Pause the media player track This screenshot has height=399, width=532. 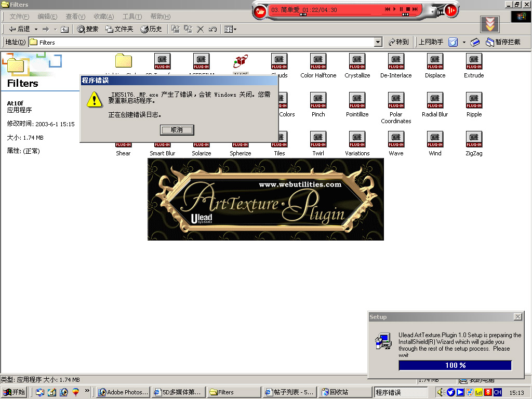click(x=402, y=9)
